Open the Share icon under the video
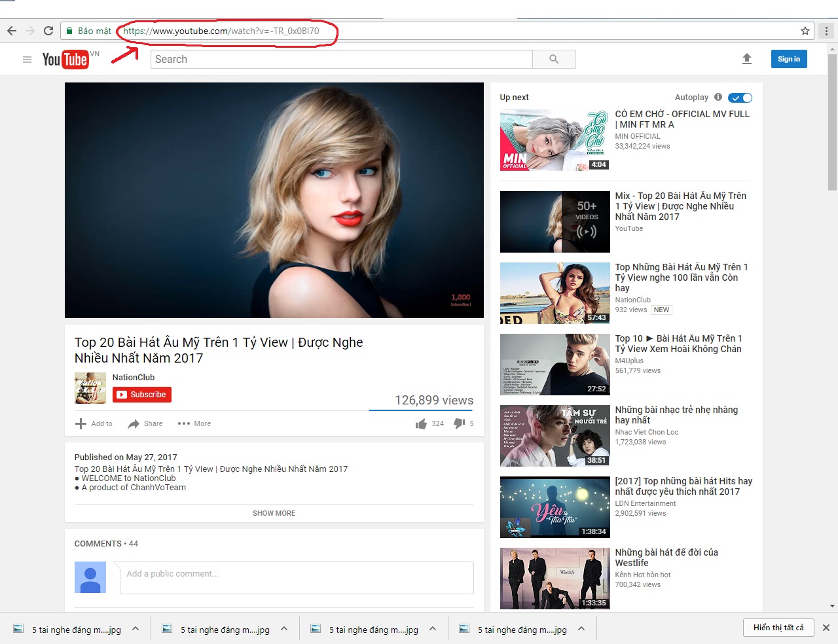Image resolution: width=838 pixels, height=644 pixels. pyautogui.click(x=134, y=423)
